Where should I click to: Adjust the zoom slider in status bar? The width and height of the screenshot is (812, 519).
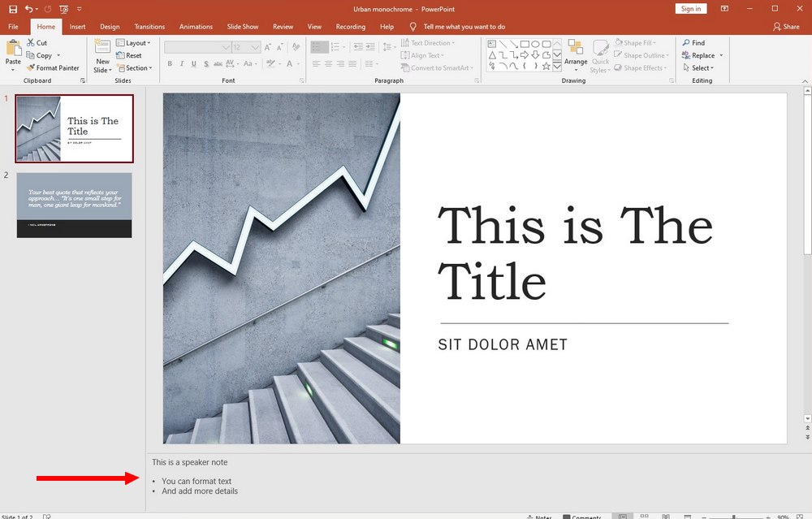(733, 517)
